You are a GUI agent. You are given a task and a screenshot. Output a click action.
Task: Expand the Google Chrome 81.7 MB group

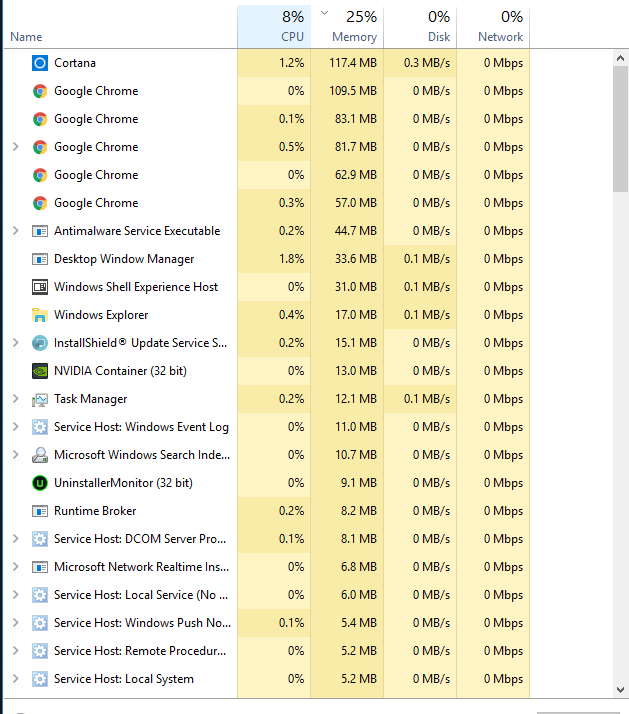15,147
